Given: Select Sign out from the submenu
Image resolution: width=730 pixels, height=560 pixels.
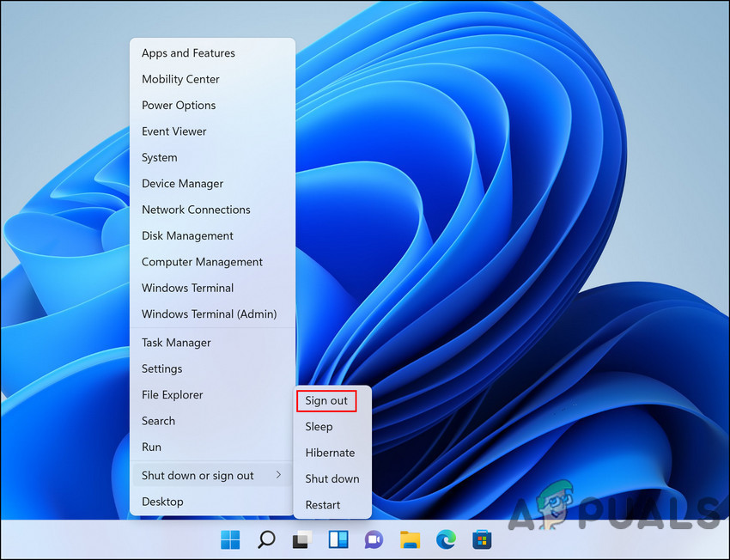Looking at the screenshot, I should click(326, 400).
